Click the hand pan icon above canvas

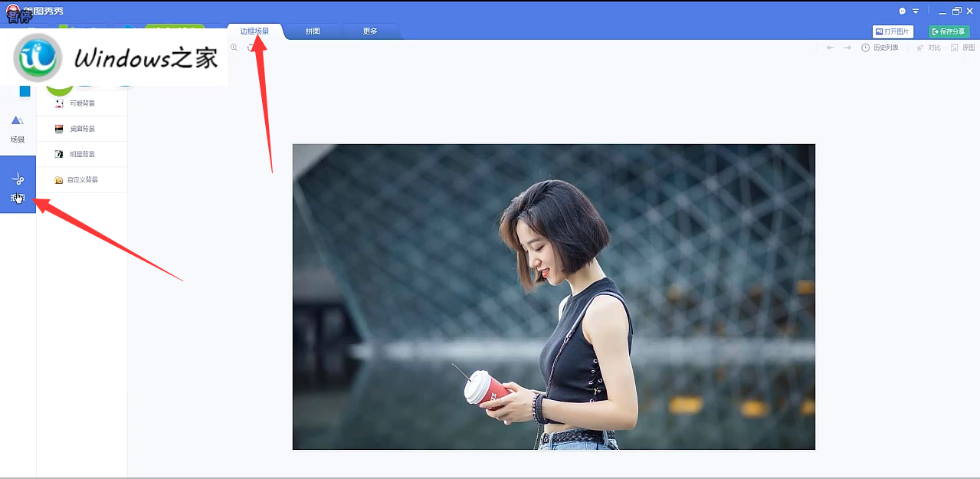point(251,48)
